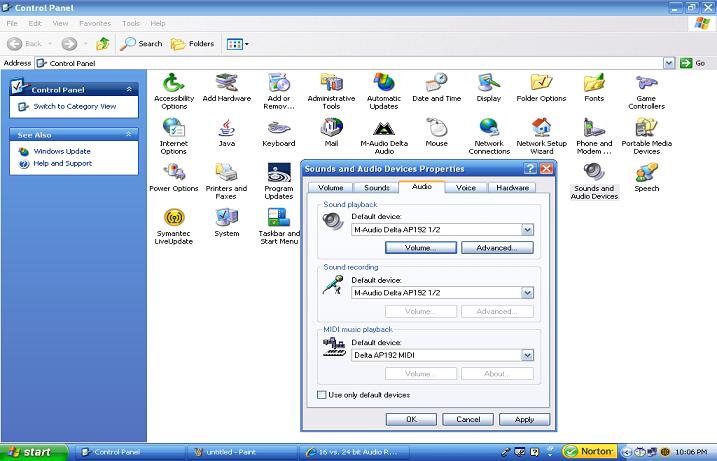Open Taskbar and Start Menu icon

pos(279,226)
